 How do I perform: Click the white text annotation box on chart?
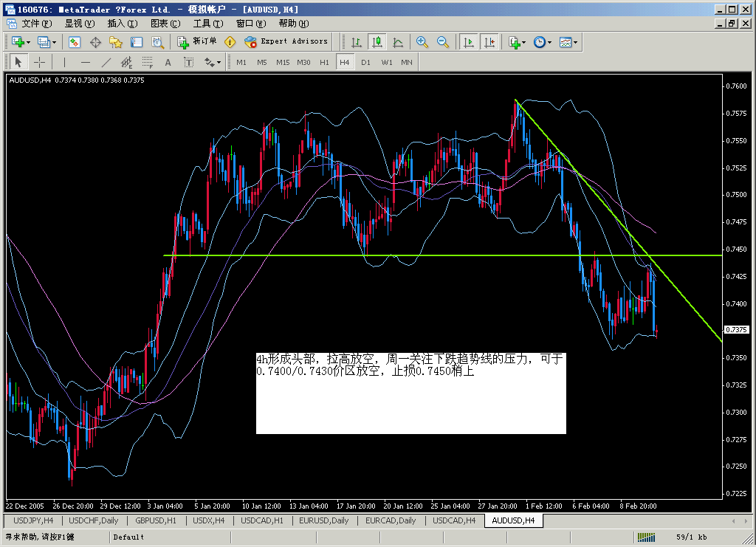point(410,393)
